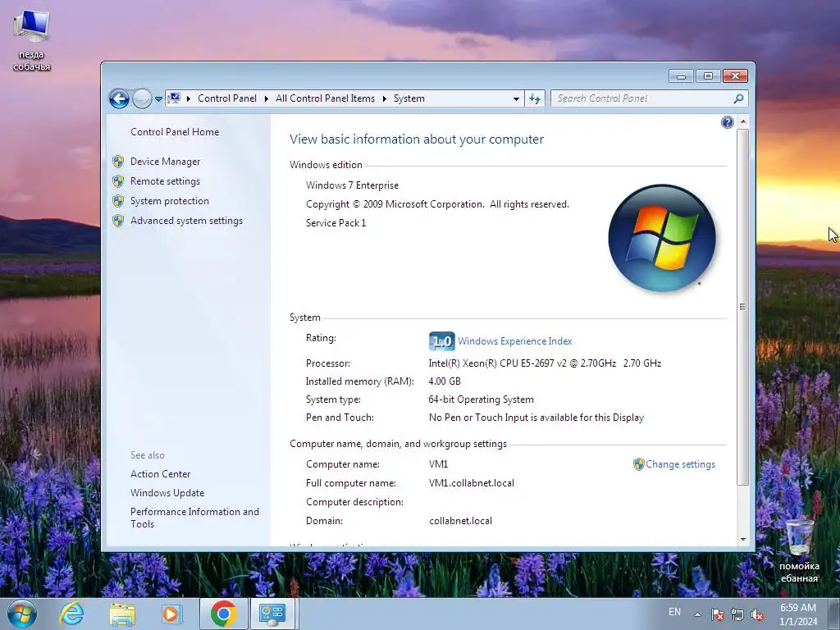Click the Action Center flag tray icon

pyautogui.click(x=718, y=614)
